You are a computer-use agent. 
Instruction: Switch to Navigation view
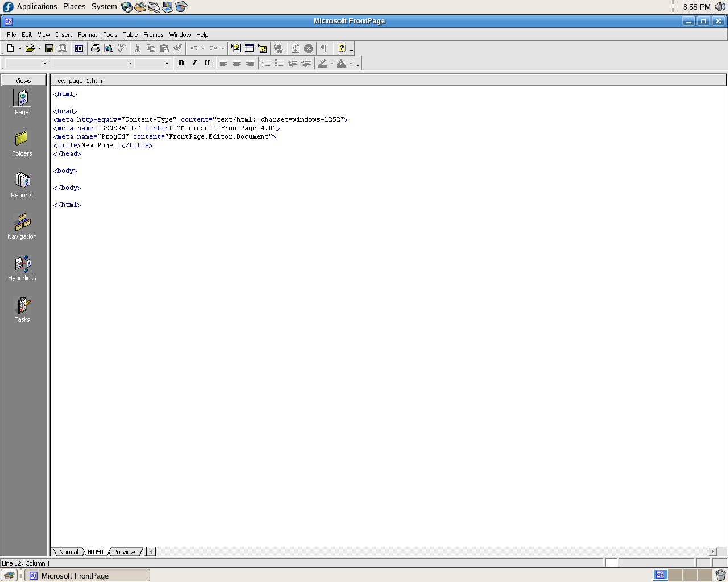click(x=22, y=226)
